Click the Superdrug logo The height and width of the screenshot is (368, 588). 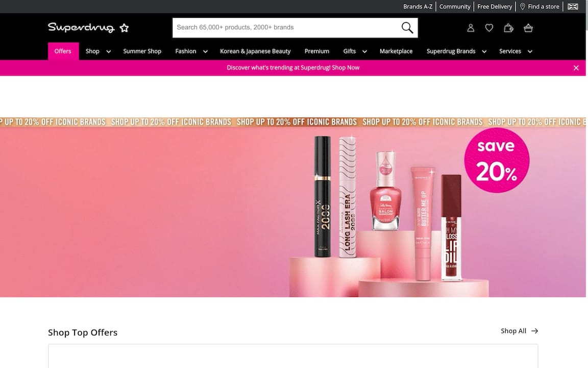click(x=81, y=28)
